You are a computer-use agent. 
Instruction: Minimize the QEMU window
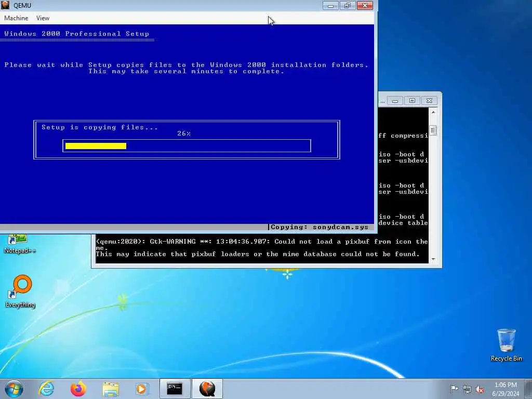330,5
